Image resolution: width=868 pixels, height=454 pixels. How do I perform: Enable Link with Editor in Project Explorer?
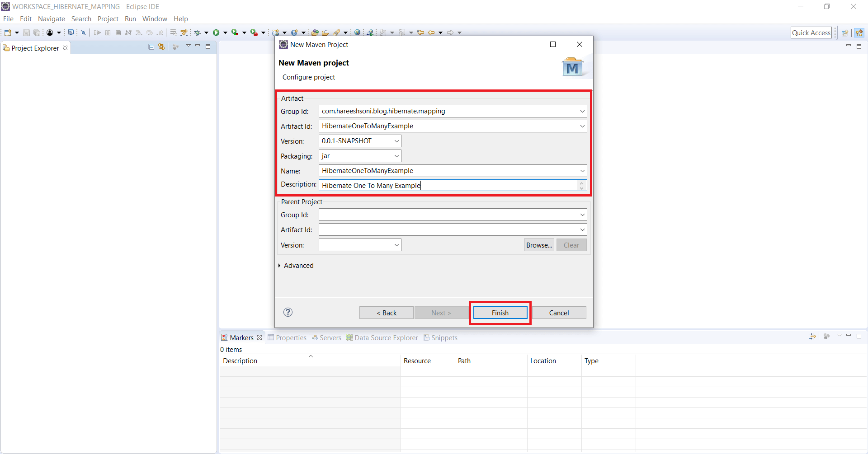161,47
